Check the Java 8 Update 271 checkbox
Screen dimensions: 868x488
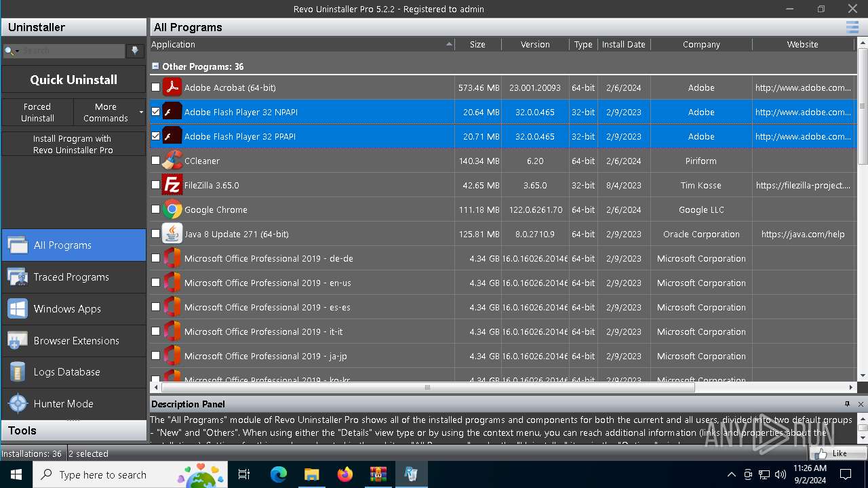point(156,234)
